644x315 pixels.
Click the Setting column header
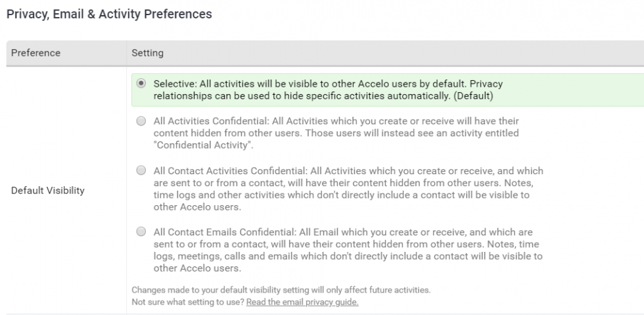[x=147, y=53]
